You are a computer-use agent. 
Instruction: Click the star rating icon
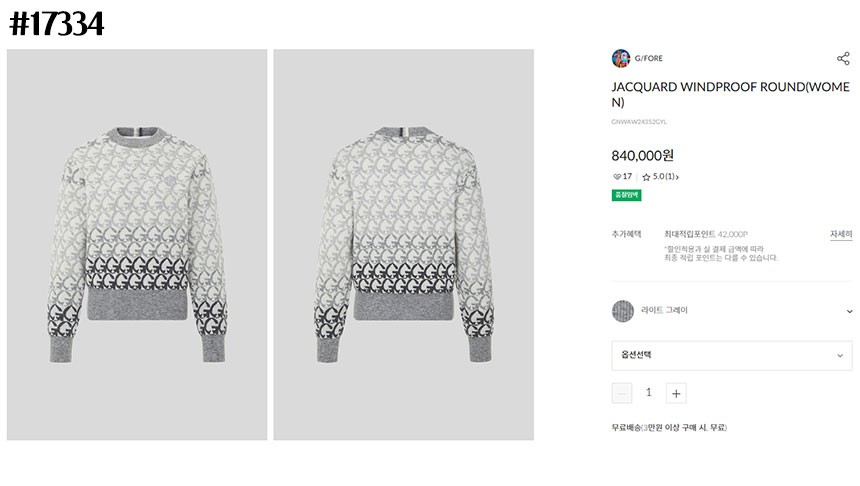click(x=646, y=177)
